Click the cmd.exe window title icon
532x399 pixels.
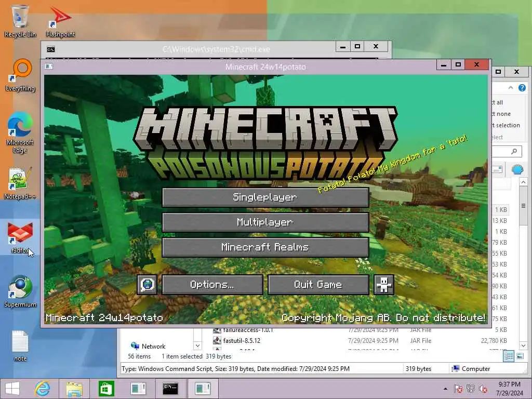click(x=50, y=49)
